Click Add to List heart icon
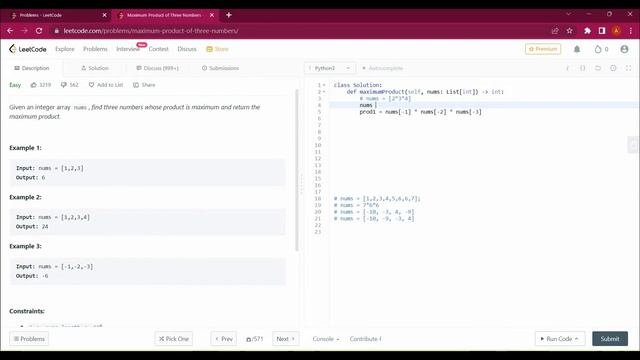Image resolution: width=640 pixels, height=360 pixels. tap(91, 85)
